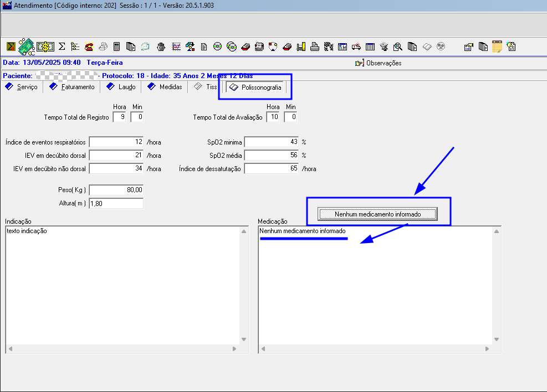Click the yellow floppy disk icon
This screenshot has width=547, height=392.
pyautogui.click(x=301, y=47)
